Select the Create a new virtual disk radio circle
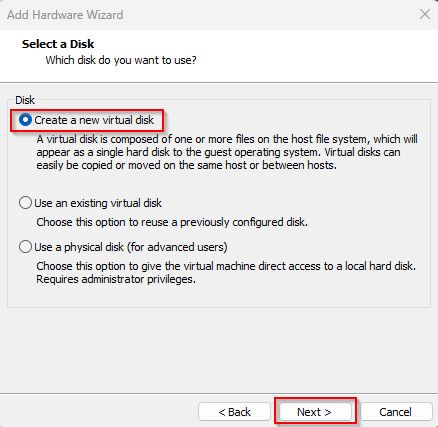This screenshot has width=438, height=427. [25, 120]
